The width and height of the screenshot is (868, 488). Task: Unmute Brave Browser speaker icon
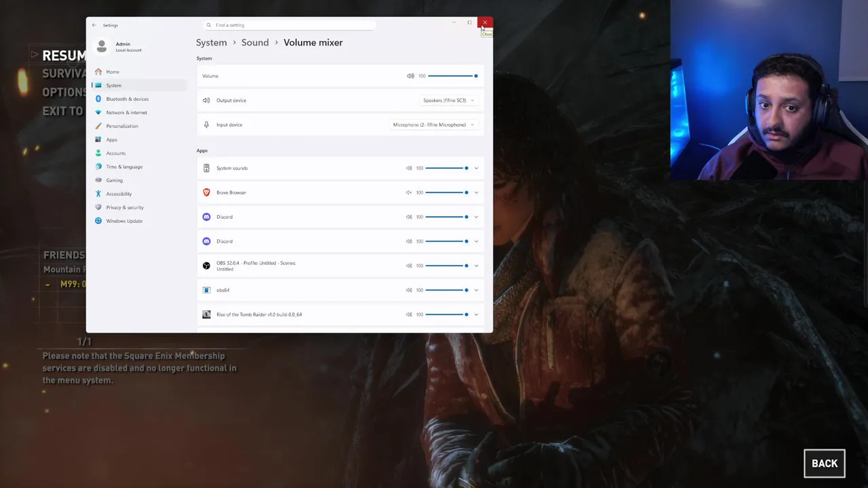(409, 192)
